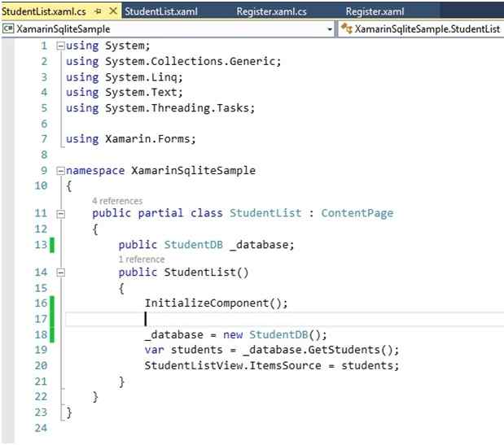Click the class icon beside XamarinSqliteSample.StudentList
The width and height of the screenshot is (504, 445).
(x=347, y=28)
